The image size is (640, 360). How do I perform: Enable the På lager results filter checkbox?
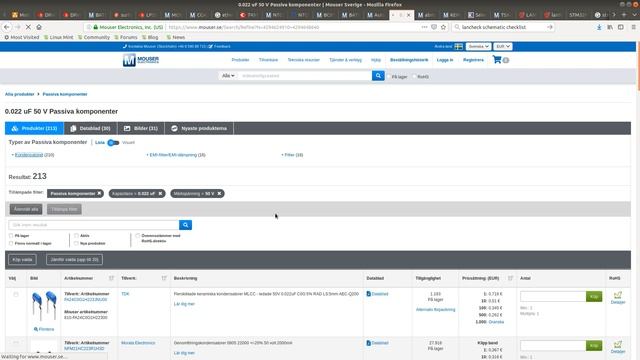11,236
